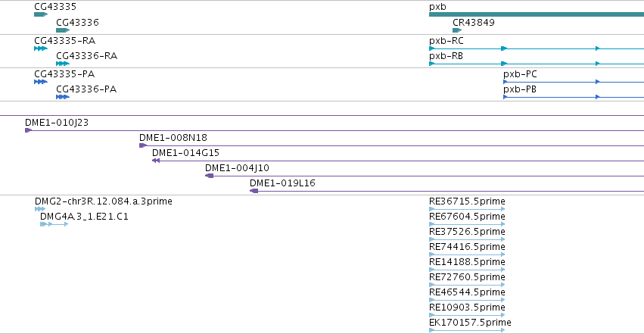Click the blue arrow glyph under CG43335-PA

tap(41, 82)
